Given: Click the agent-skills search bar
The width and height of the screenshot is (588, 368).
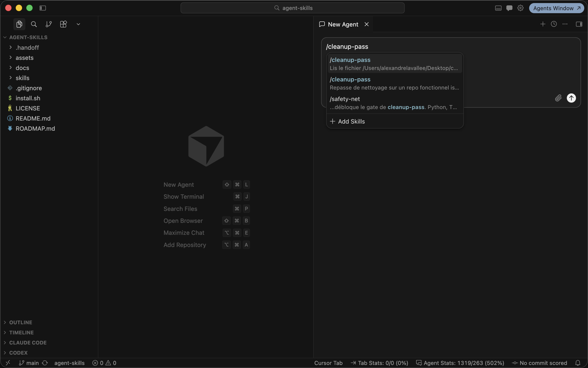Looking at the screenshot, I should [293, 8].
